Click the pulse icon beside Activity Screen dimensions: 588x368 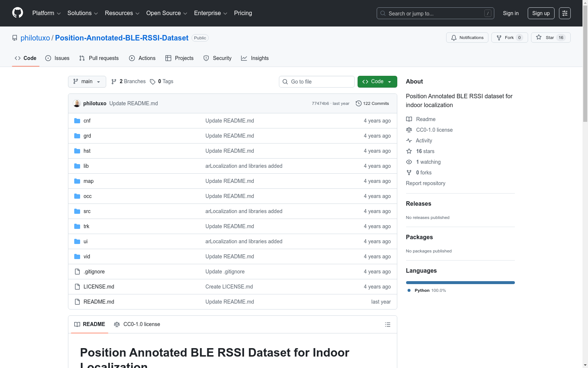coord(409,141)
